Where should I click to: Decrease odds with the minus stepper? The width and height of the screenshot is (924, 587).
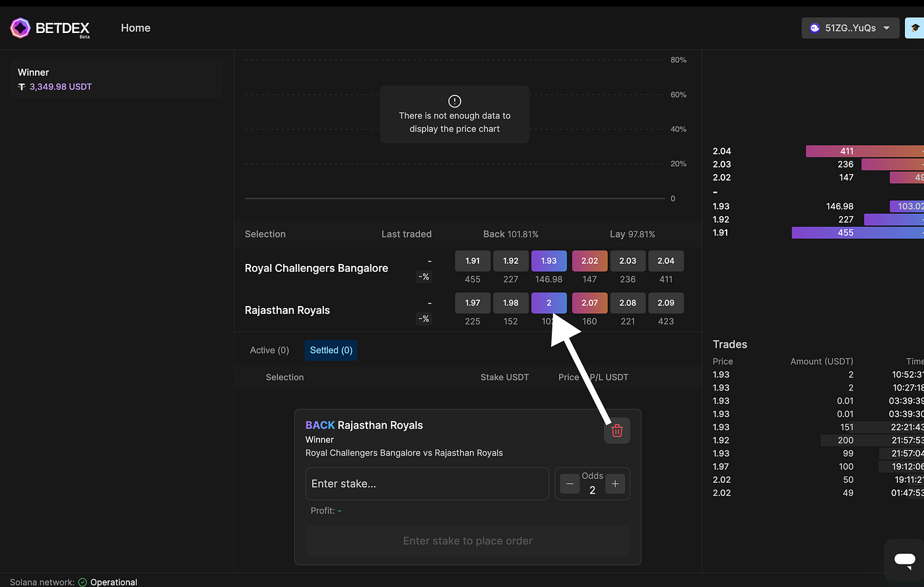click(x=569, y=483)
